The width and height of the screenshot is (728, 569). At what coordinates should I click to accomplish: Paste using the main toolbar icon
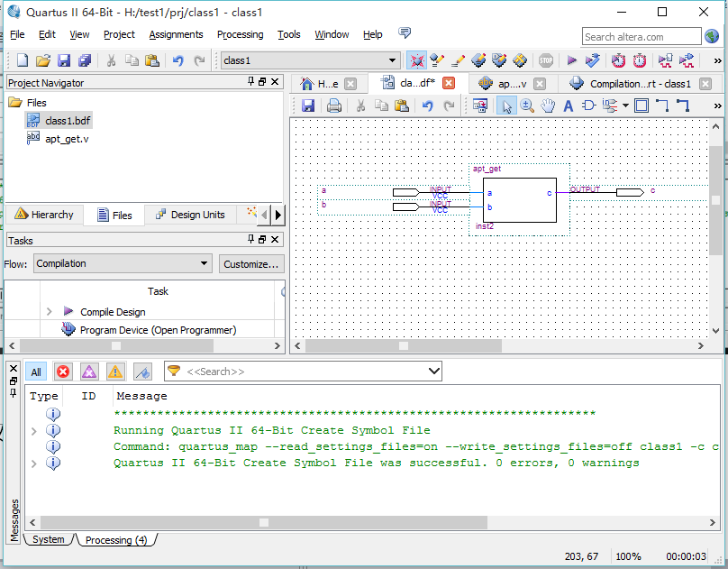coord(152,60)
